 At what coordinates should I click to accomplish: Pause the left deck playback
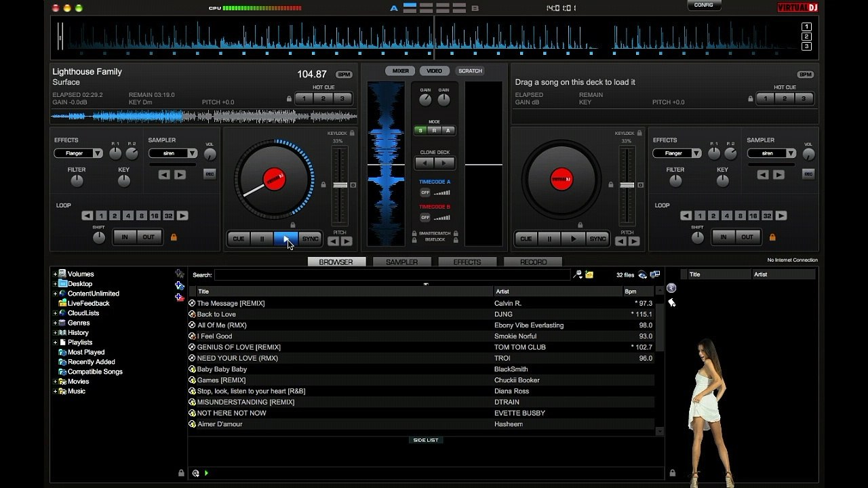pos(262,239)
